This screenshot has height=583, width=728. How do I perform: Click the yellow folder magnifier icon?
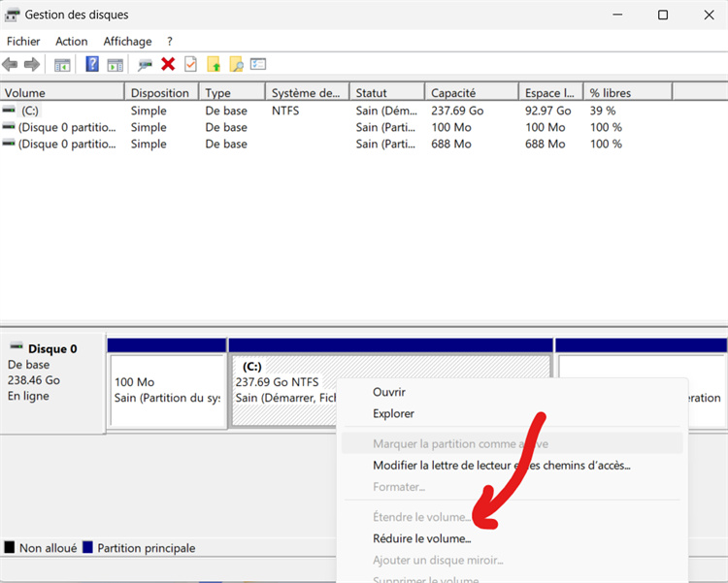pos(236,64)
